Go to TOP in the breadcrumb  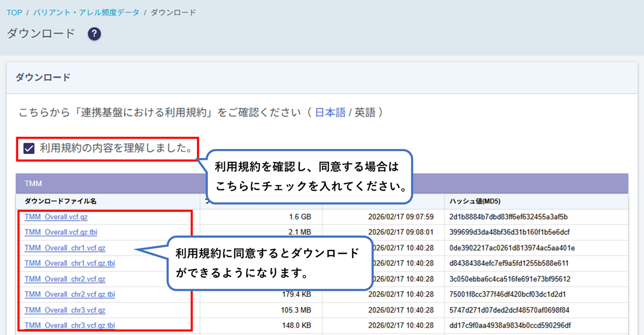(14, 12)
